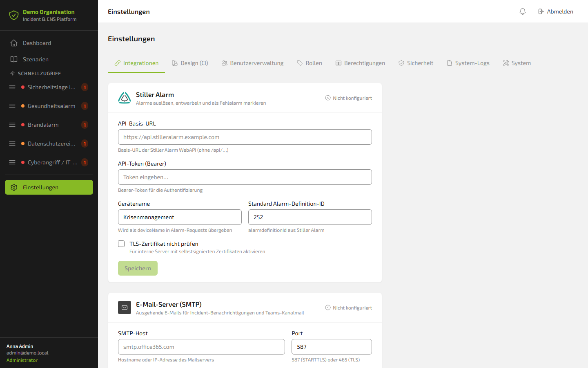Click the API-Token (Bearer) field

(245, 177)
